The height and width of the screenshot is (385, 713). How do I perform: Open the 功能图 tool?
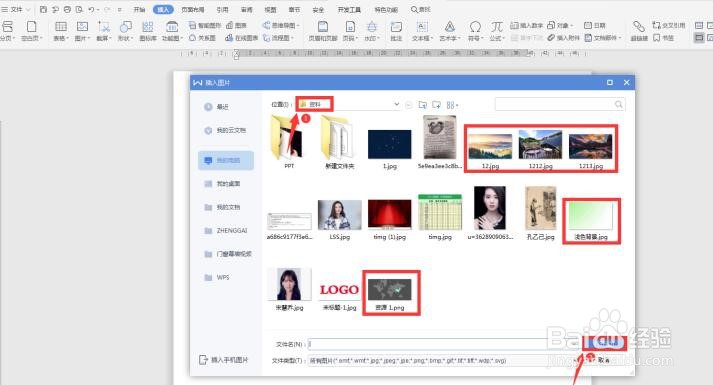click(x=171, y=31)
